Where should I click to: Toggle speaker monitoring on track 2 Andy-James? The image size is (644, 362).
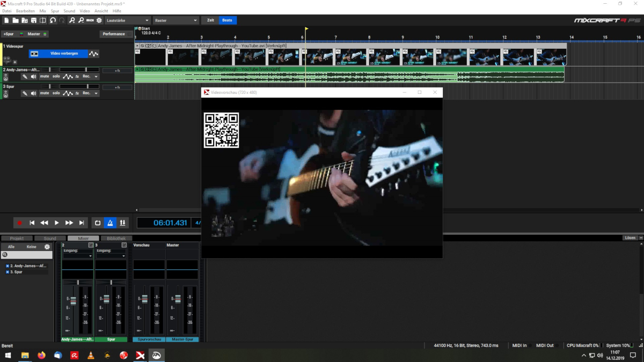tap(33, 77)
